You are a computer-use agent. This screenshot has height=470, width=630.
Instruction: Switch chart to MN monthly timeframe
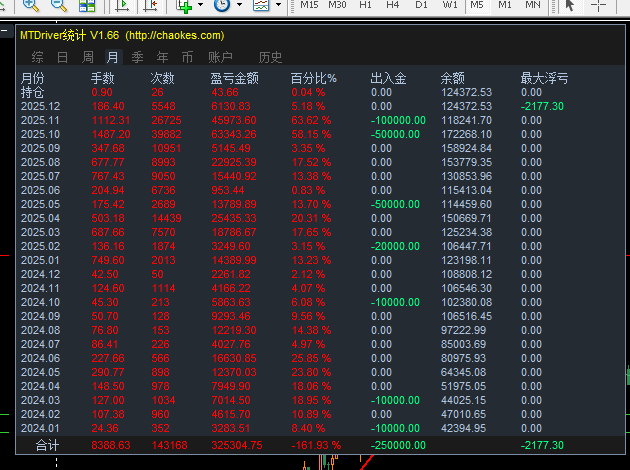pos(533,5)
